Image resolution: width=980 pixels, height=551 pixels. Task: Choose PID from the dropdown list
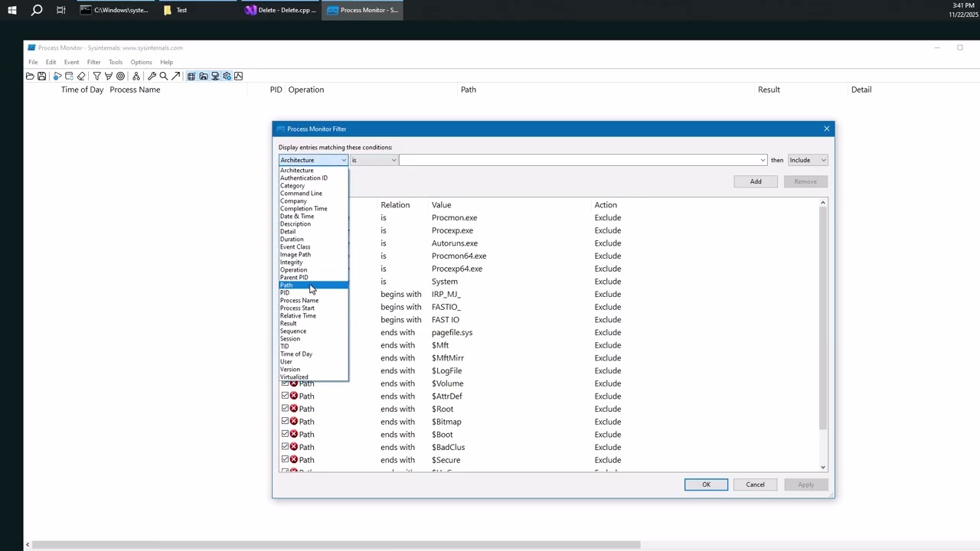pyautogui.click(x=313, y=292)
